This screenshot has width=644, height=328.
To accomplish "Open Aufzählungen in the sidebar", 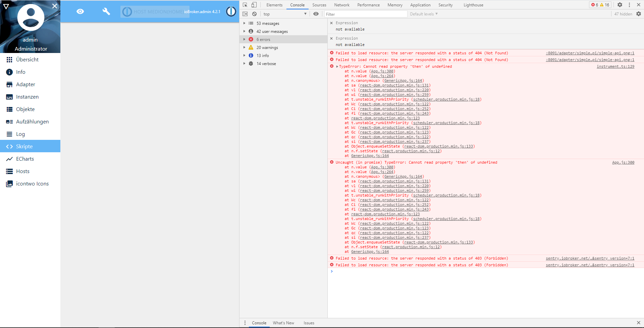I will pyautogui.click(x=30, y=122).
